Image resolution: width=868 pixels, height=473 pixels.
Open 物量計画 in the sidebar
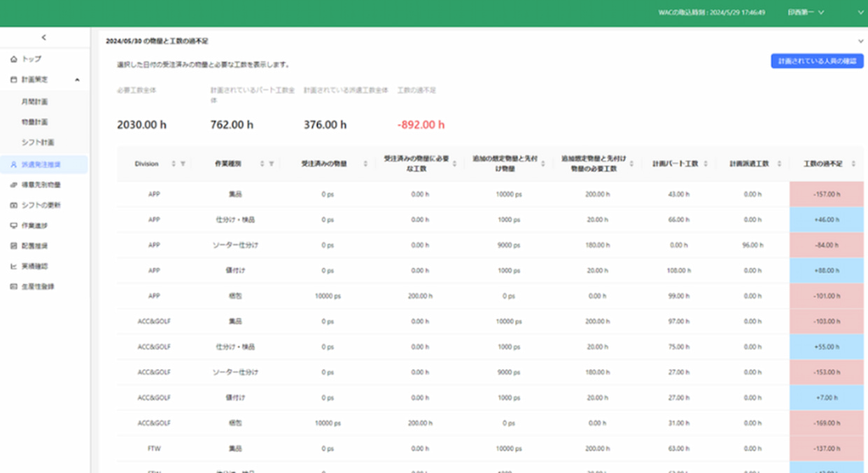(35, 122)
